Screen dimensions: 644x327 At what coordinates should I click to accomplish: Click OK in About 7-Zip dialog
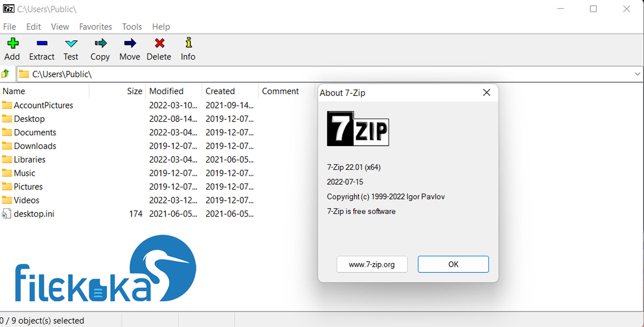453,264
